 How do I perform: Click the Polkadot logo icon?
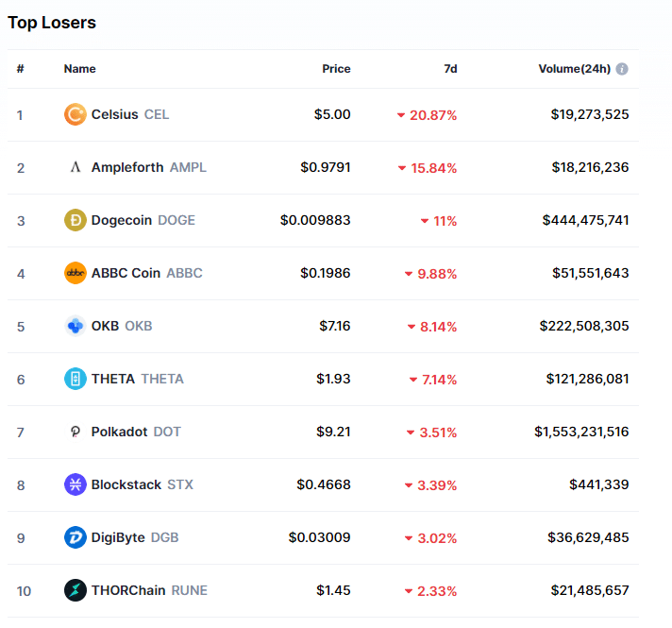coord(75,433)
